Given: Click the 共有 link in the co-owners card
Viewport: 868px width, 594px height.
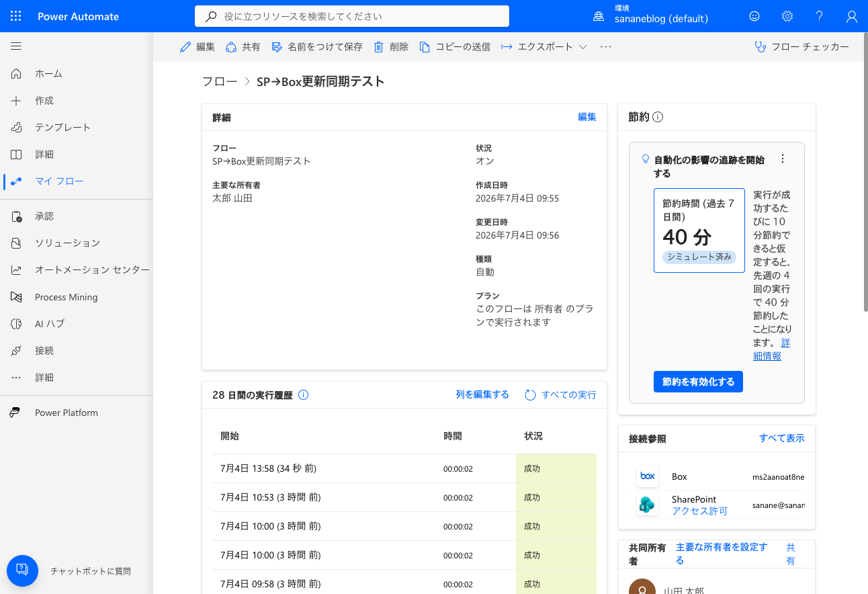Looking at the screenshot, I should [x=791, y=554].
